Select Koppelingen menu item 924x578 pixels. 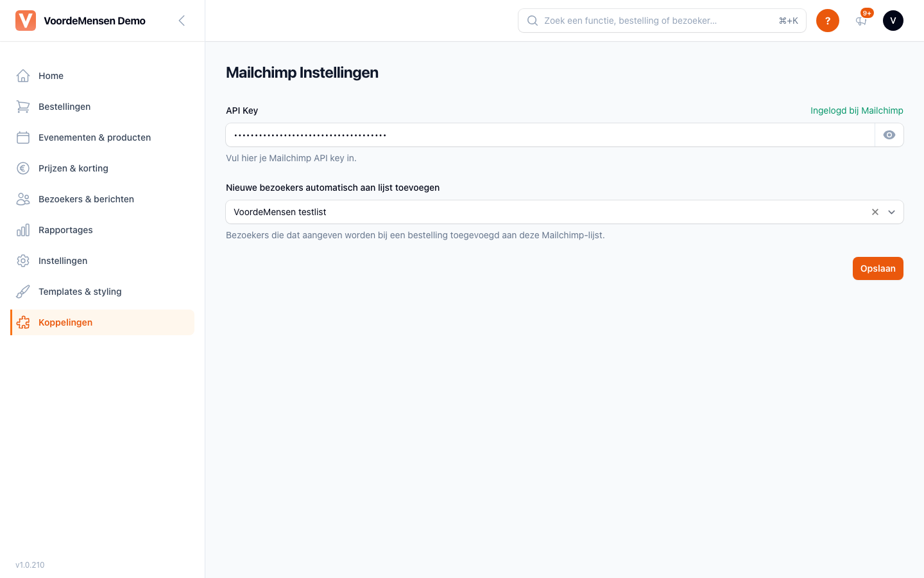(103, 322)
